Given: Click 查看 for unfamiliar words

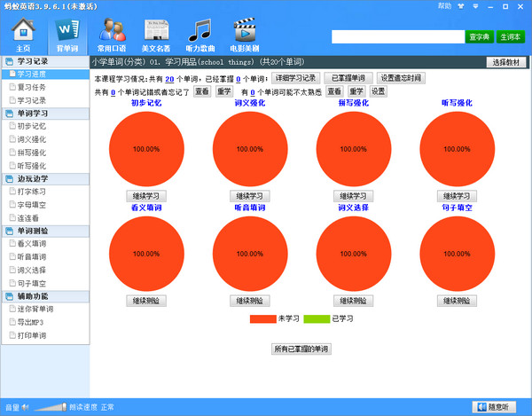Looking at the screenshot, I should click(x=334, y=91).
